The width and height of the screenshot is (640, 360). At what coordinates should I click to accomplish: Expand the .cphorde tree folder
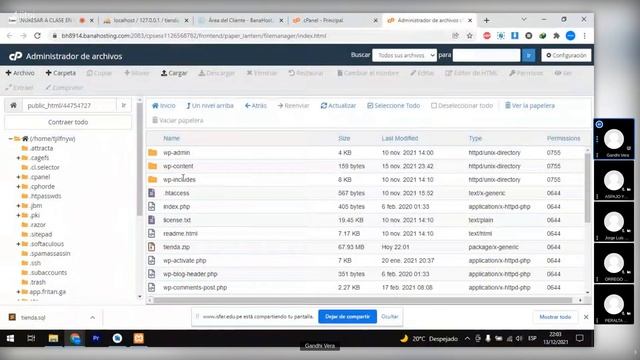click(18, 187)
